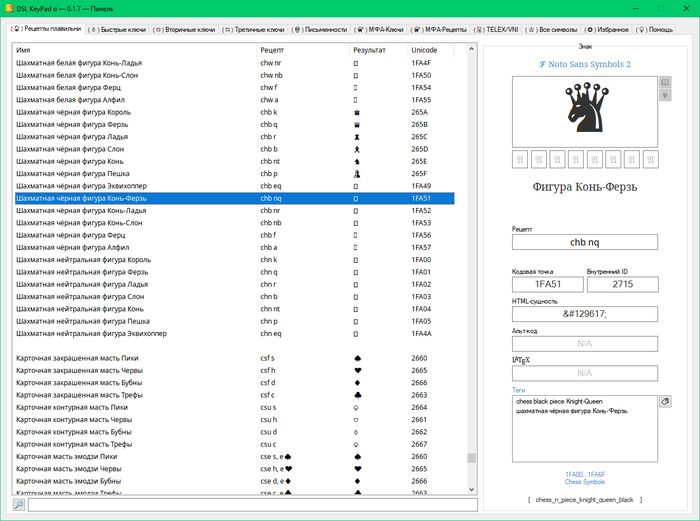Select the Шахматная чёрная фигура Король row
The image size is (700, 521).
click(130, 112)
